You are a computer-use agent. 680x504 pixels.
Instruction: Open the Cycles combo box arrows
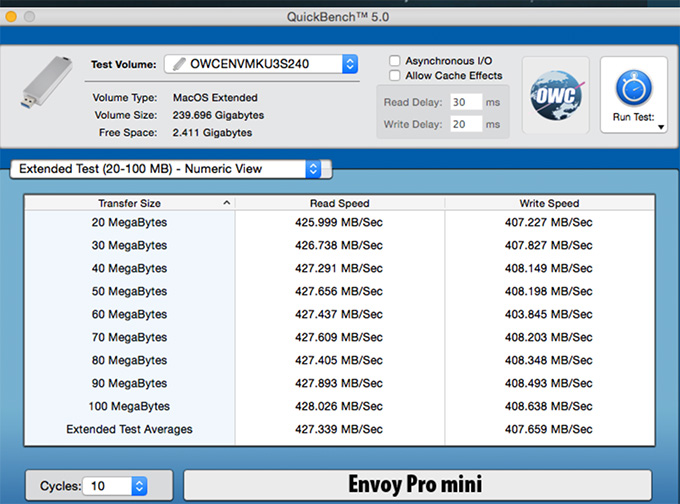click(139, 486)
